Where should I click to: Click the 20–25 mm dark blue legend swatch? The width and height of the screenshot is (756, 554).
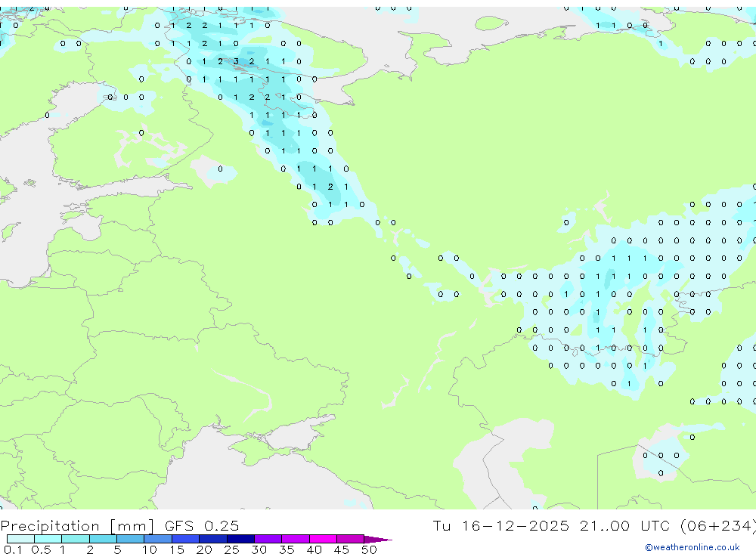point(213,539)
